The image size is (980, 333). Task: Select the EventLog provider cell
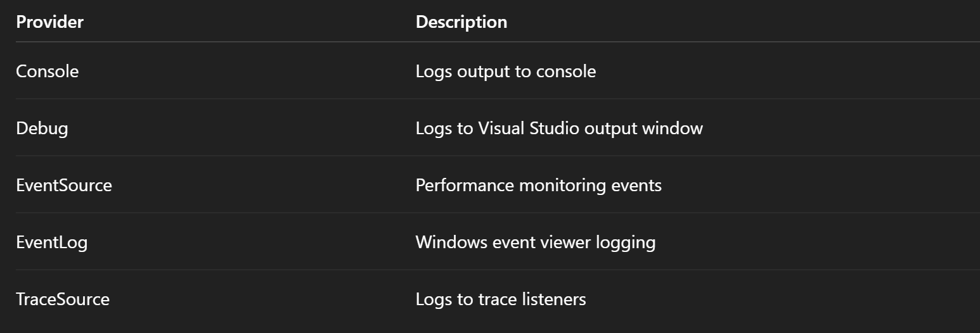pyautogui.click(x=51, y=242)
